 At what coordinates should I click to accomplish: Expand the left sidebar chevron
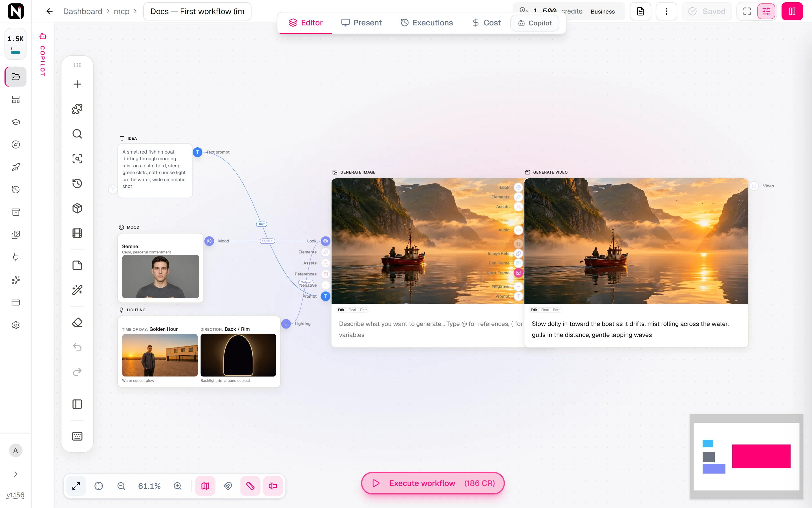(x=16, y=474)
